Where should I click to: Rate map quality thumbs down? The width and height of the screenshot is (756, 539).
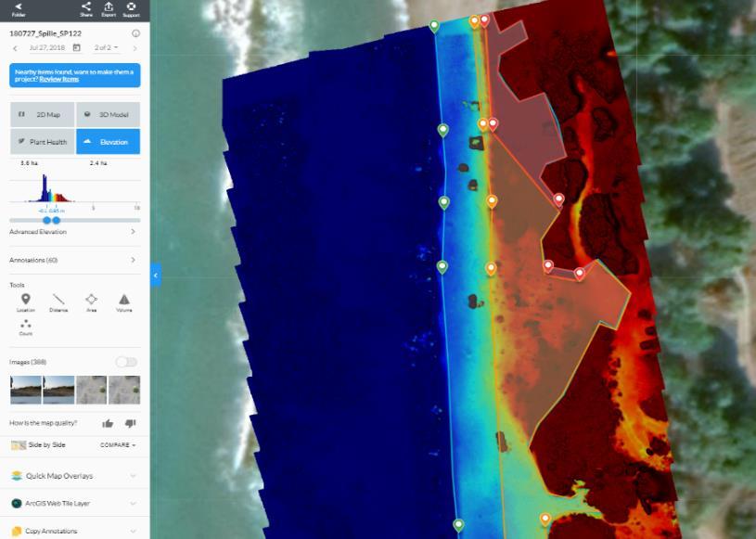(x=130, y=423)
